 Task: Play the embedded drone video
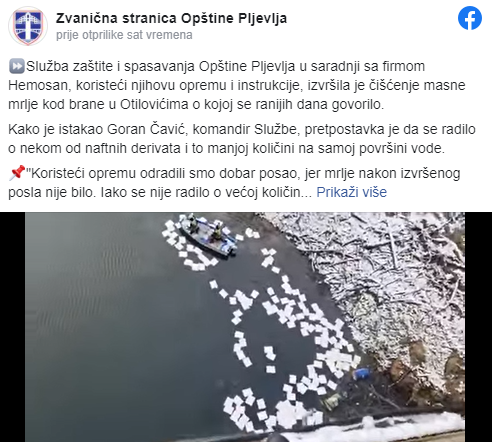pos(245,327)
